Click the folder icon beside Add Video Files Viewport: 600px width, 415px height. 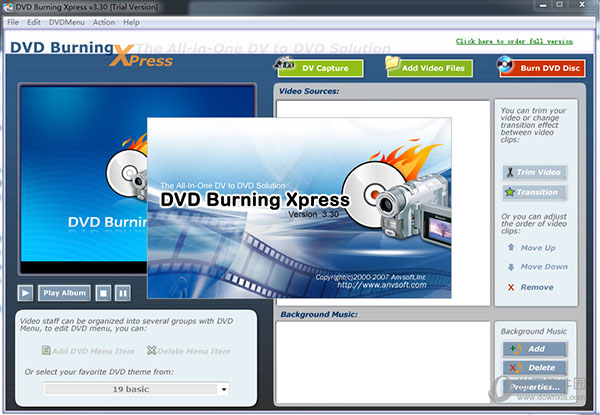393,63
